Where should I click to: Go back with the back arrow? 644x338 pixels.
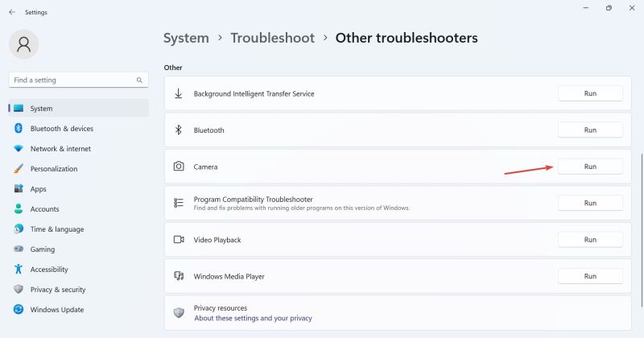[x=11, y=12]
